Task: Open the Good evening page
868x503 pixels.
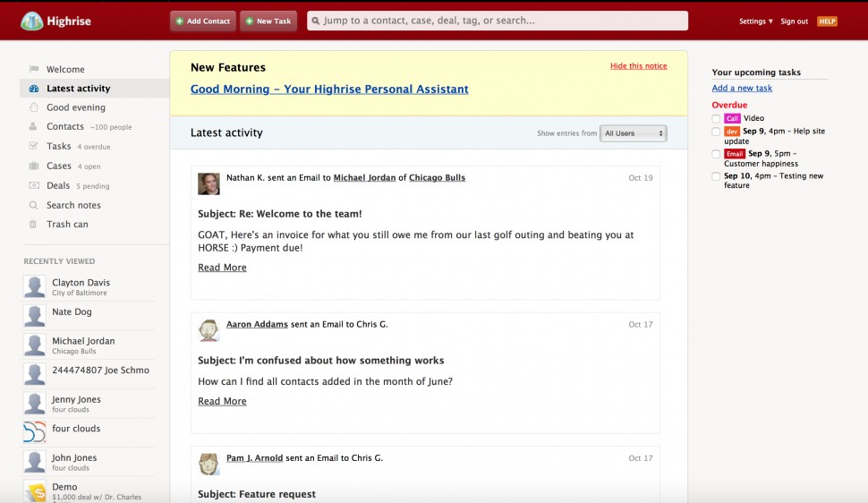Action: tap(76, 107)
